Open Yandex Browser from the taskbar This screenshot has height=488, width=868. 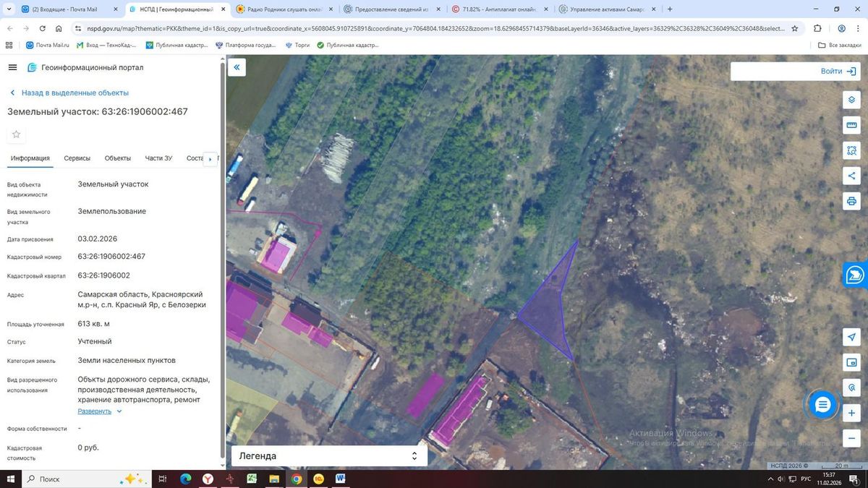pyautogui.click(x=208, y=479)
